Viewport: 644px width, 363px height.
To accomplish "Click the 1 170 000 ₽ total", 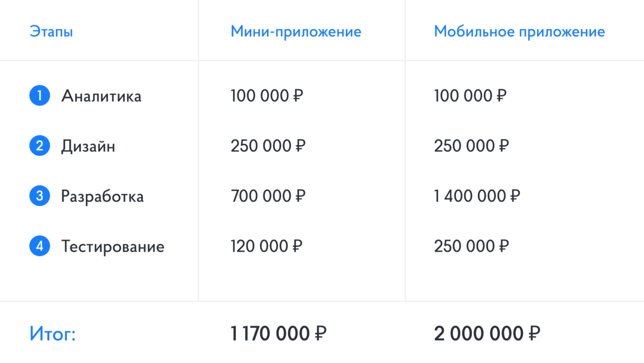I will click(x=279, y=333).
